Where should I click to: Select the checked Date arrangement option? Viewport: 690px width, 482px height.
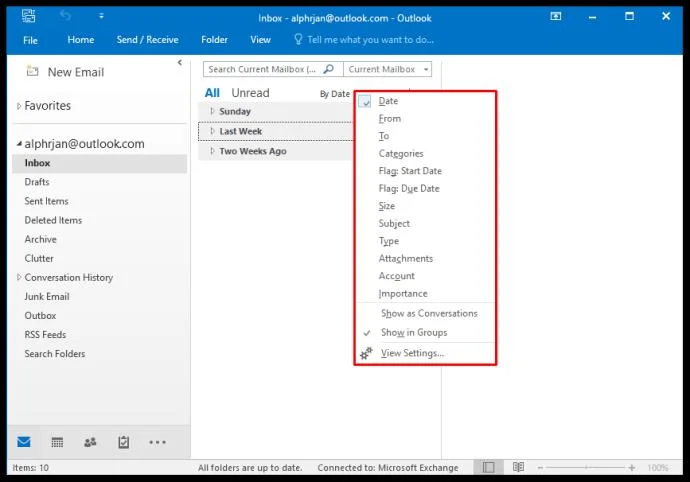pos(388,101)
